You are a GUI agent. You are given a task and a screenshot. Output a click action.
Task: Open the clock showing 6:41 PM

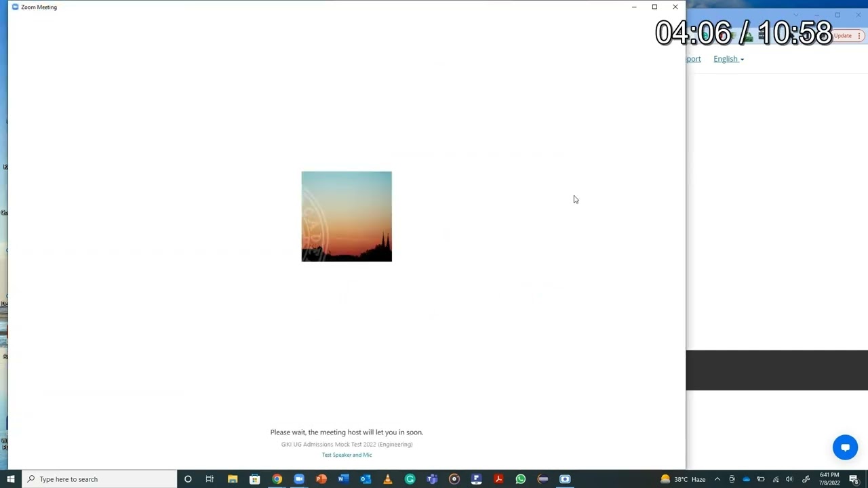pyautogui.click(x=829, y=479)
